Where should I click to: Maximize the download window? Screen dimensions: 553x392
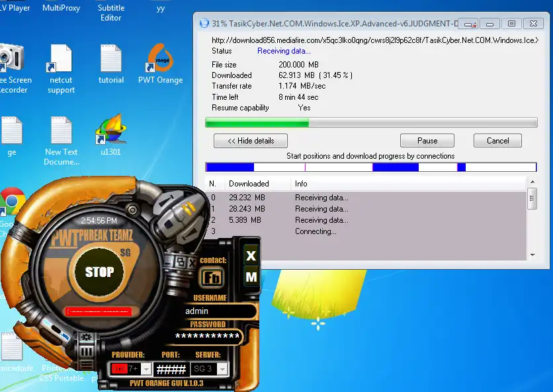[x=511, y=24]
